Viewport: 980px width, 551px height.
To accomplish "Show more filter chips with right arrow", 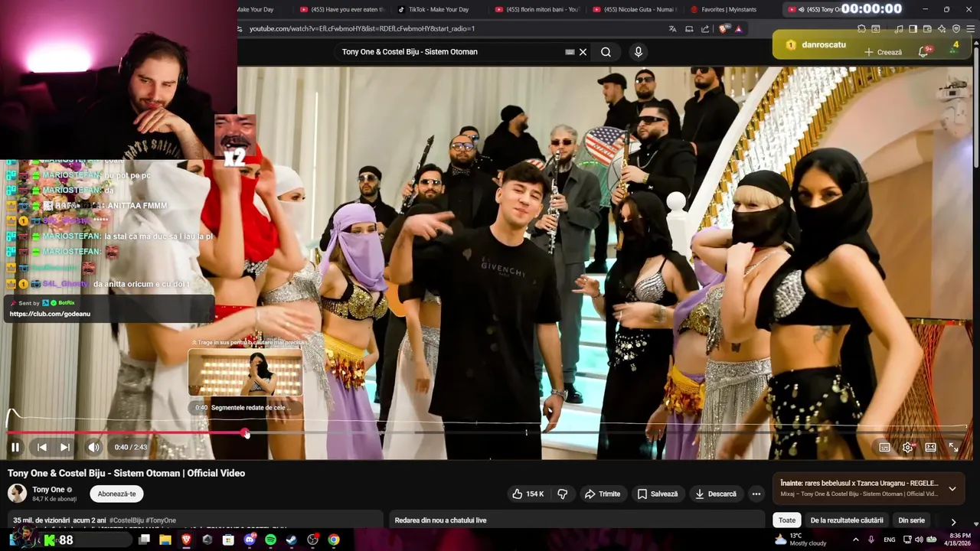I will tap(953, 521).
